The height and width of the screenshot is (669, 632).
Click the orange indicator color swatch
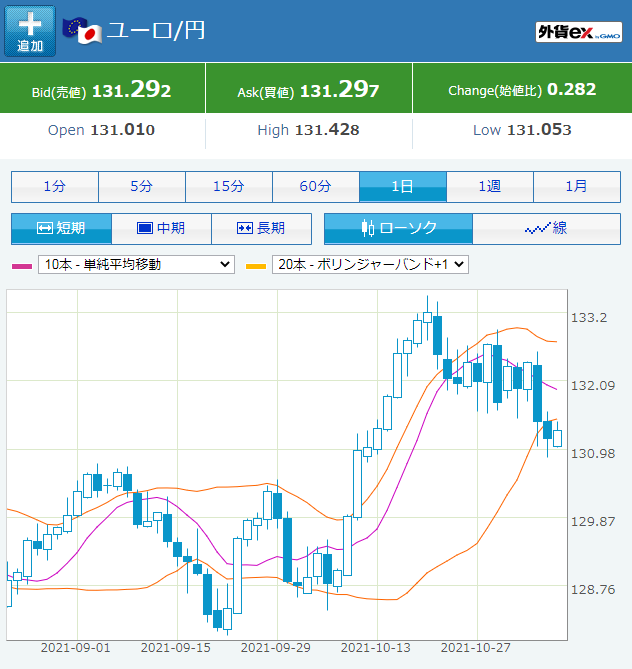[256, 266]
